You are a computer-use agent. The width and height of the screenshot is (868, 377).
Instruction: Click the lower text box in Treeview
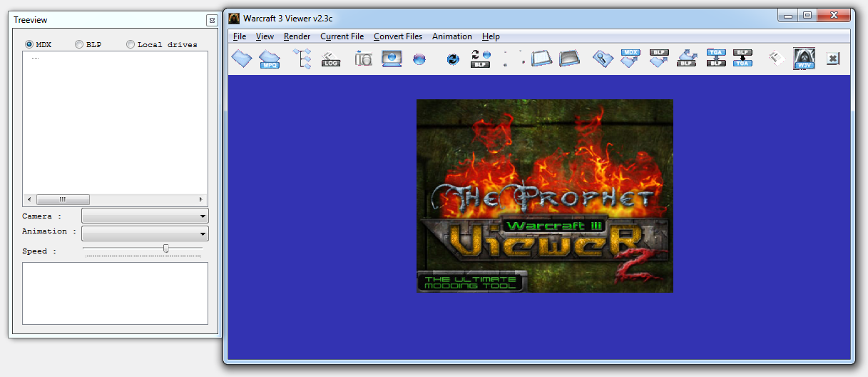tap(116, 293)
